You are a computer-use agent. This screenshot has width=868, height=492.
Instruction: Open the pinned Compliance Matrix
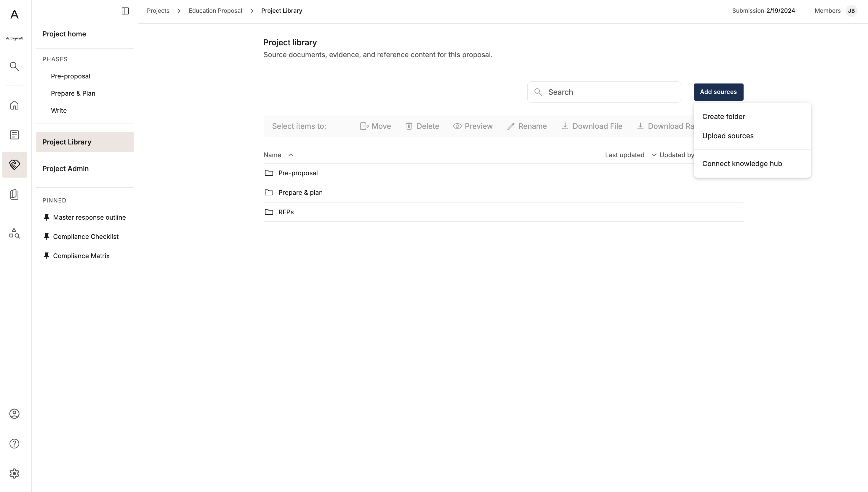81,256
